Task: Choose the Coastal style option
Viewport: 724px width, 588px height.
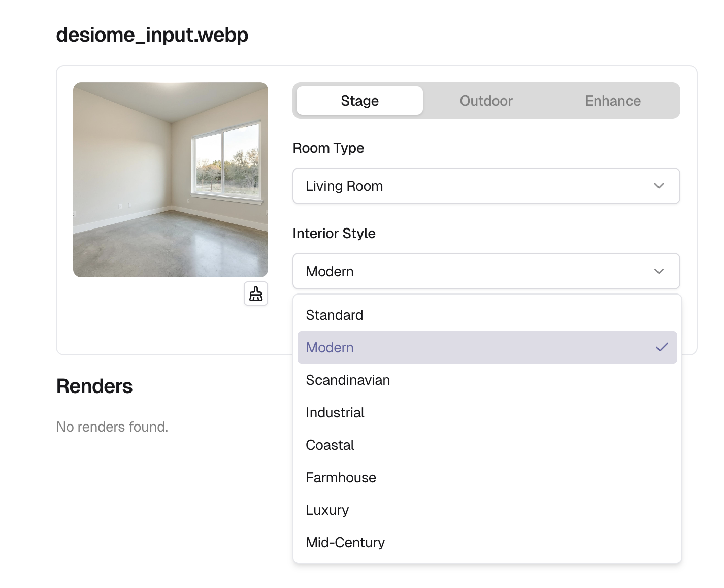Action: click(x=330, y=445)
